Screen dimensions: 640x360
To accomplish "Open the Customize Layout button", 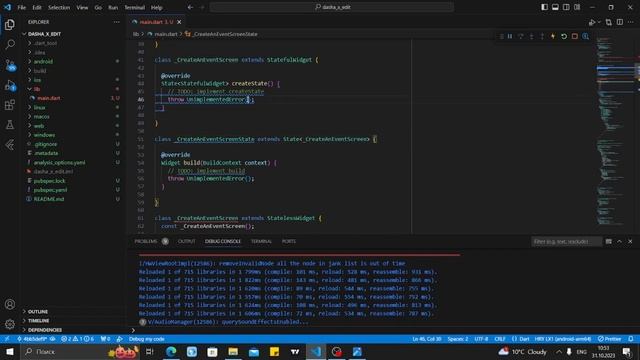I will click(577, 7).
